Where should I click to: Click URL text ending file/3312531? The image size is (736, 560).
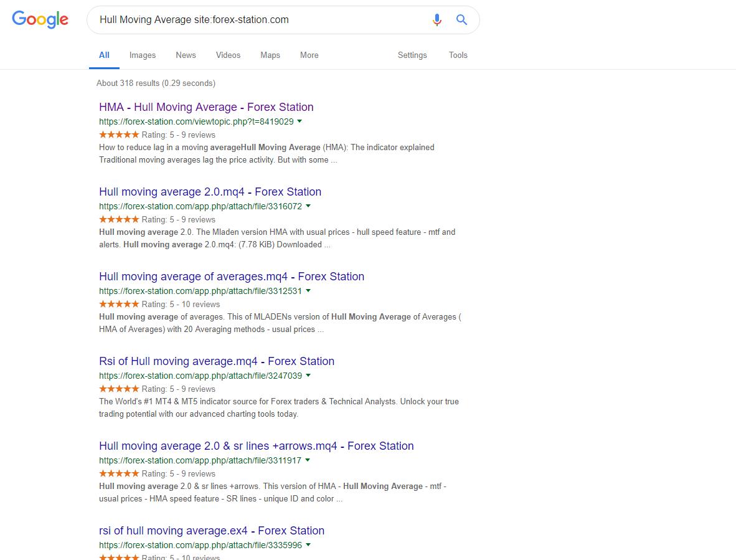coord(201,291)
